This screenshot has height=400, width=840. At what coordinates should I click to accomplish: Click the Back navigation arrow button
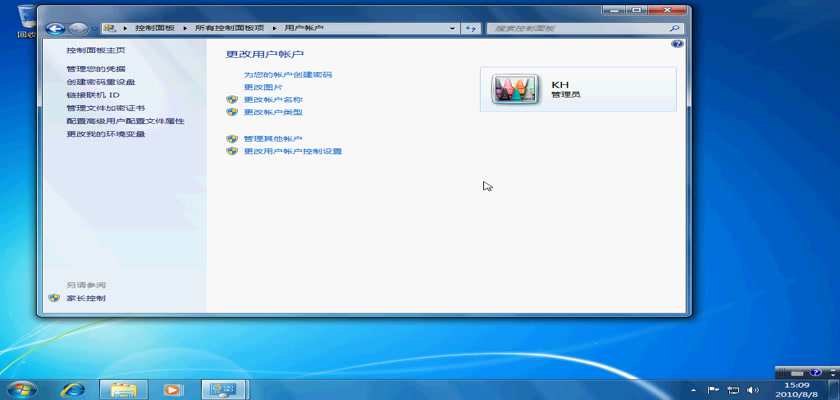[x=56, y=28]
